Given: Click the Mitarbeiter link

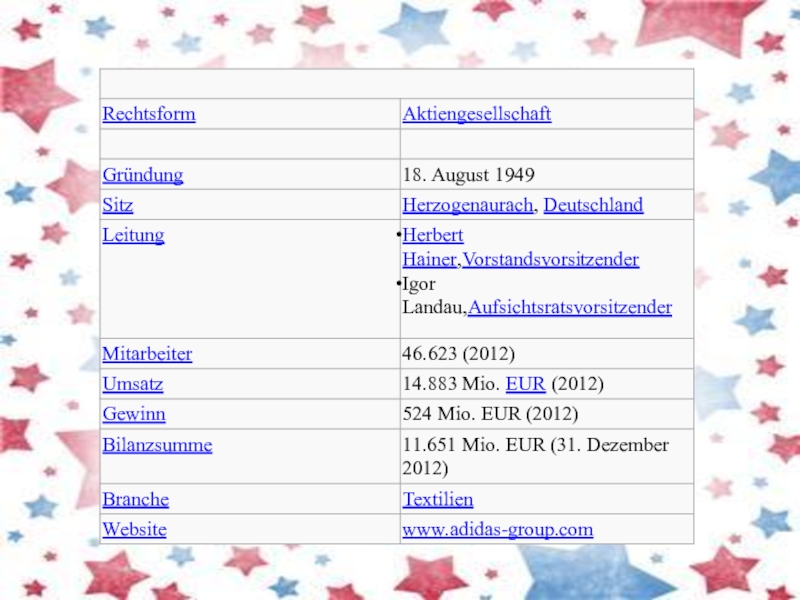Looking at the screenshot, I should pos(147,354).
